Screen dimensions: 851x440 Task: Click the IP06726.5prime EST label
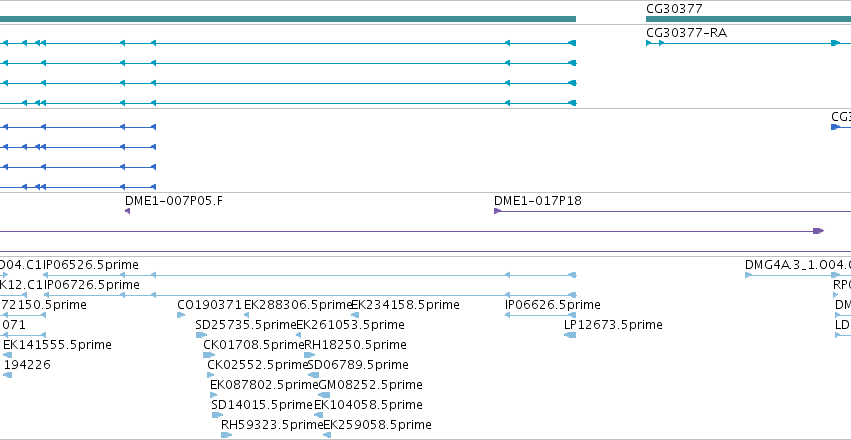pyautogui.click(x=92, y=285)
